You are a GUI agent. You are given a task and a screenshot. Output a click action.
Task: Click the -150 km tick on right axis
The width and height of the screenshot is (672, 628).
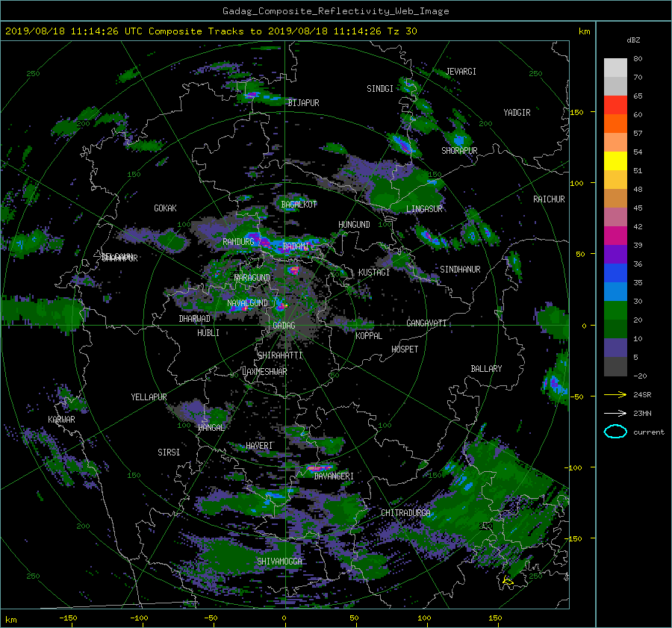pos(575,538)
